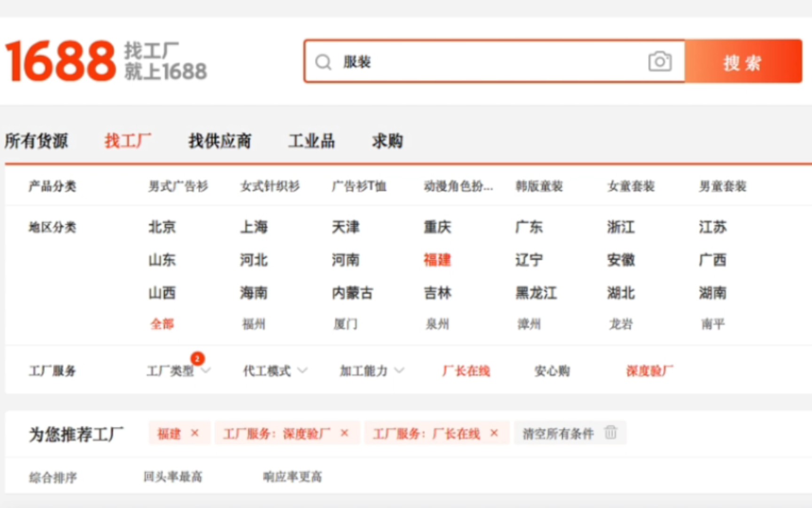Filter by region 广西
Viewport: 812px width, 508px height.
tap(713, 260)
